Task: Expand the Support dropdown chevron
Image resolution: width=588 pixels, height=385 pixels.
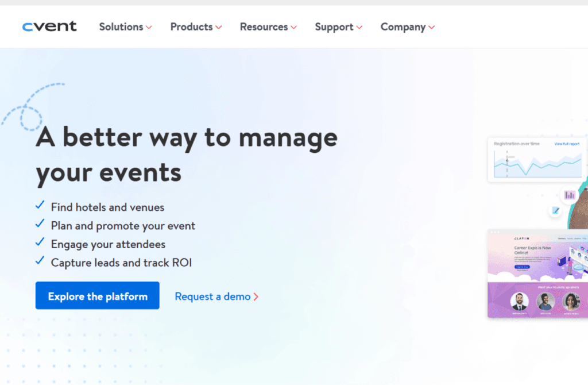Action: [x=359, y=28]
